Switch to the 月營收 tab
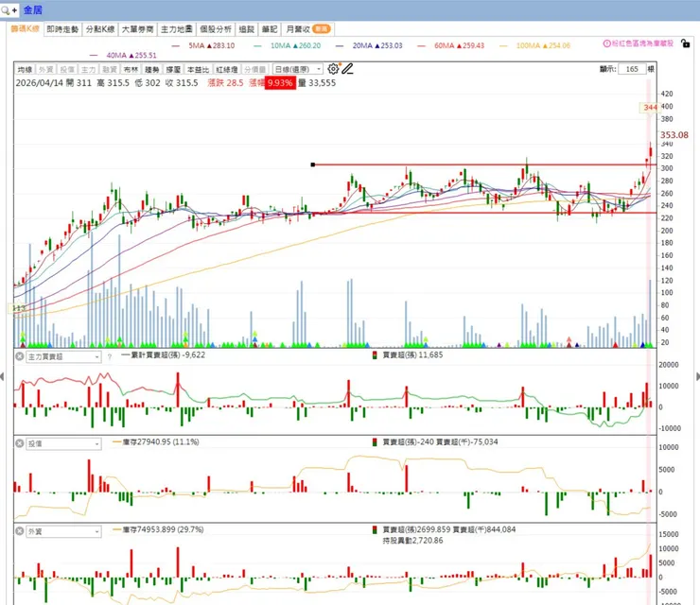Screen dimensions: 700x605 pyautogui.click(x=307, y=29)
